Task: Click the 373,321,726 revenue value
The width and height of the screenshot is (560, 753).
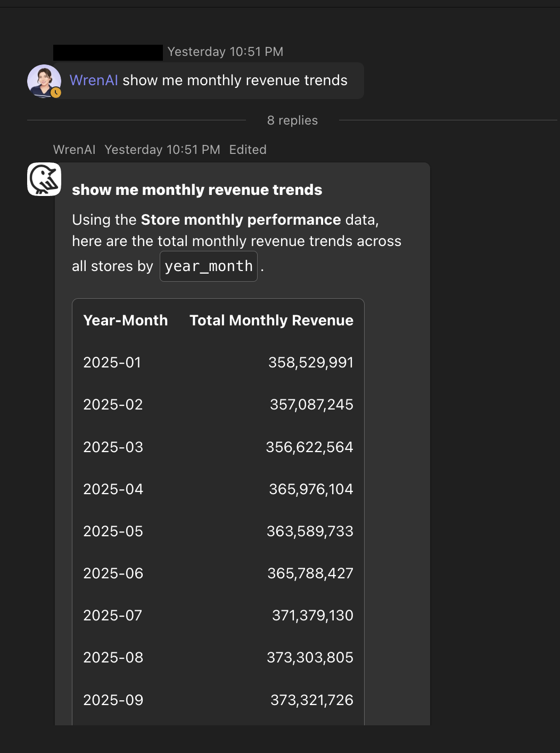Action: pyautogui.click(x=312, y=700)
